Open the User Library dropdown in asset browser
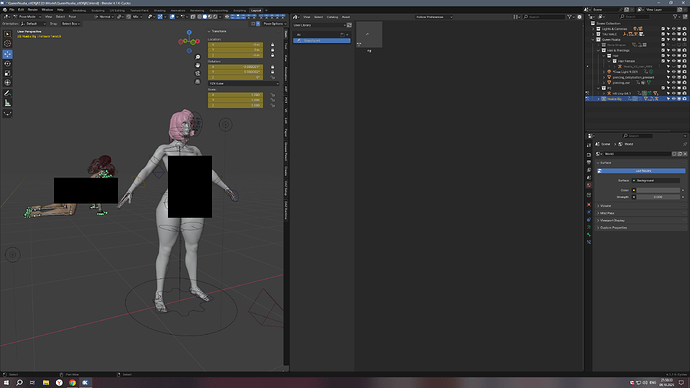Viewport: 690px width, 388px height. pyautogui.click(x=319, y=25)
